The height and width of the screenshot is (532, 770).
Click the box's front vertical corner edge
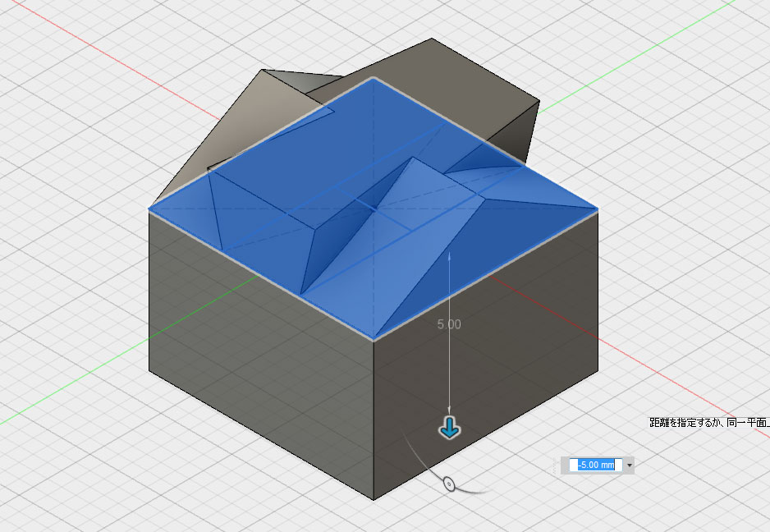click(x=374, y=427)
